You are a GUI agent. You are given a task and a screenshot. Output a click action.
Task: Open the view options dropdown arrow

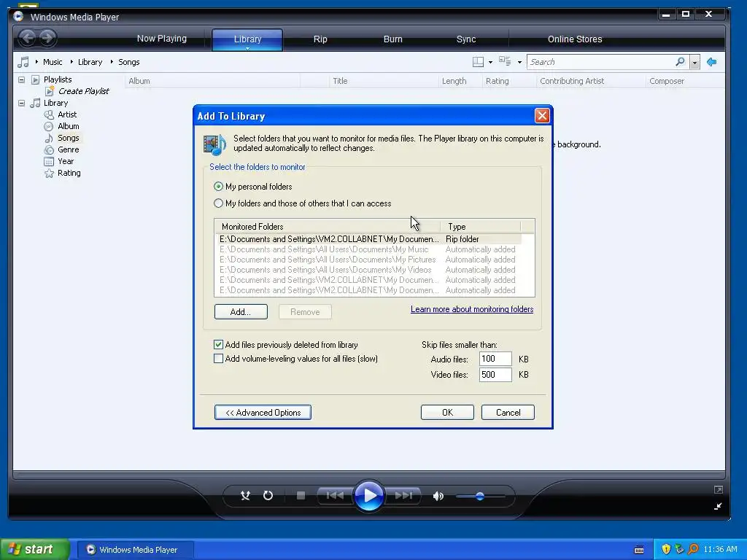tap(519, 63)
